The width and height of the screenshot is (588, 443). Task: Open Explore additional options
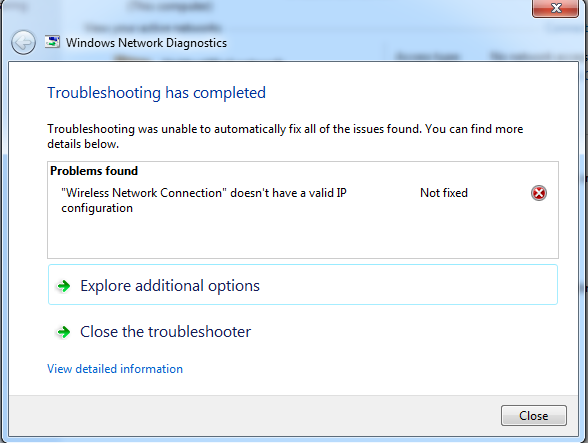pos(303,285)
